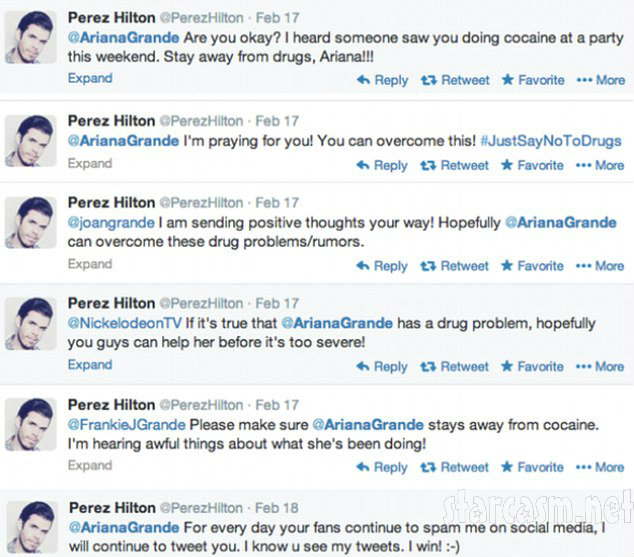This screenshot has height=557, width=634.
Task: Click Perez Hilton's avatar on the first tweet
Action: (x=30, y=38)
